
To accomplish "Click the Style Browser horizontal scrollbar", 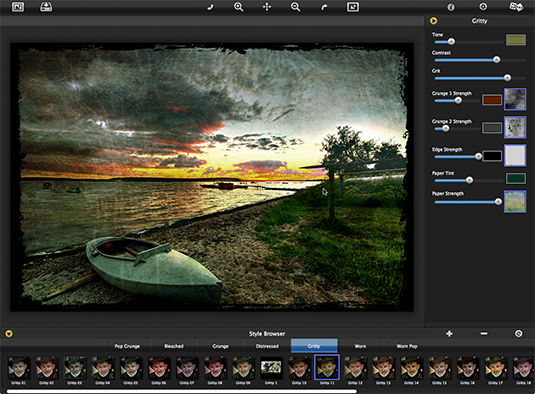I will coord(182,392).
